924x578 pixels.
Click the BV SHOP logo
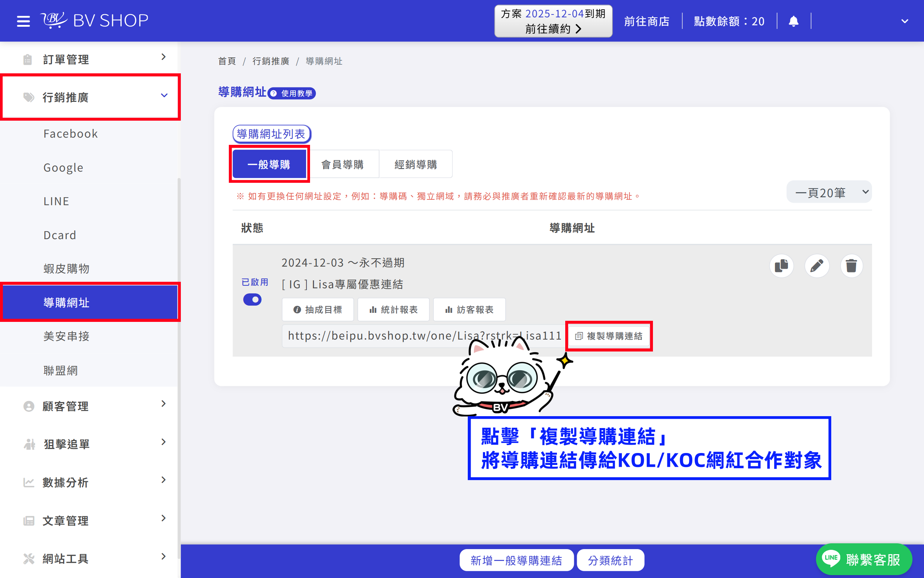click(x=94, y=20)
